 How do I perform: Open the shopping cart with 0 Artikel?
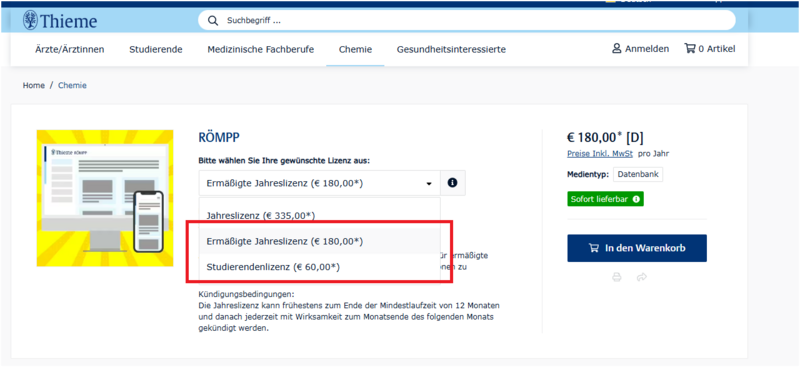(710, 49)
